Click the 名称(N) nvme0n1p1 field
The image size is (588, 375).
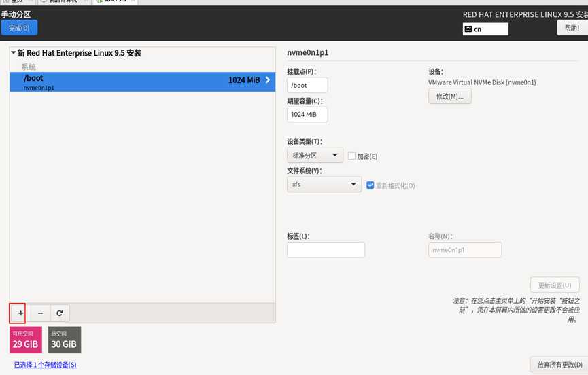(465, 250)
